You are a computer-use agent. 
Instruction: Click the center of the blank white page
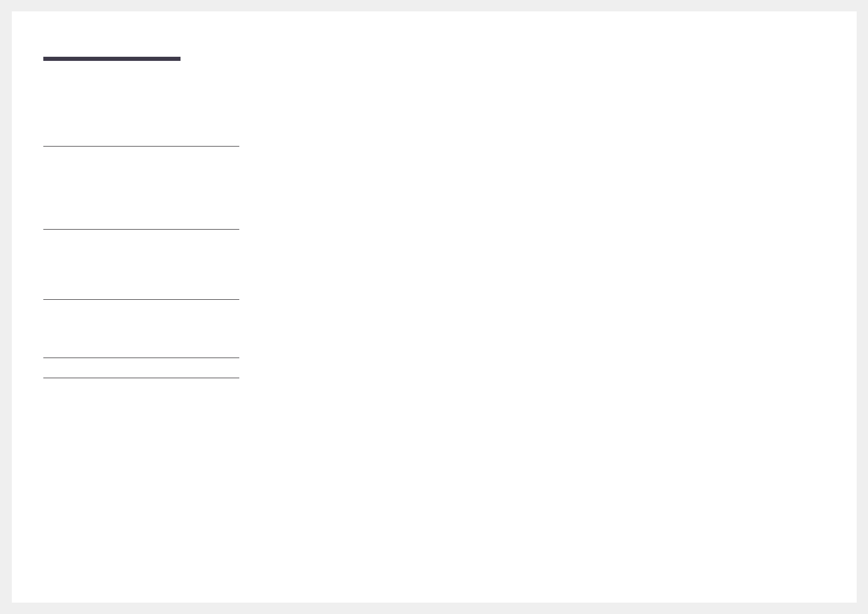point(434,307)
